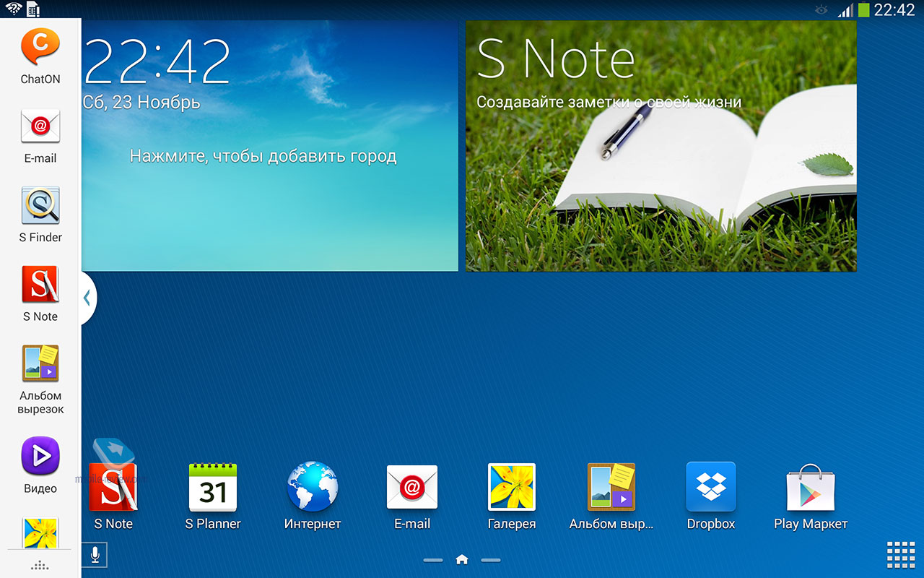
Task: Tap the voice search microphone
Action: click(x=95, y=555)
